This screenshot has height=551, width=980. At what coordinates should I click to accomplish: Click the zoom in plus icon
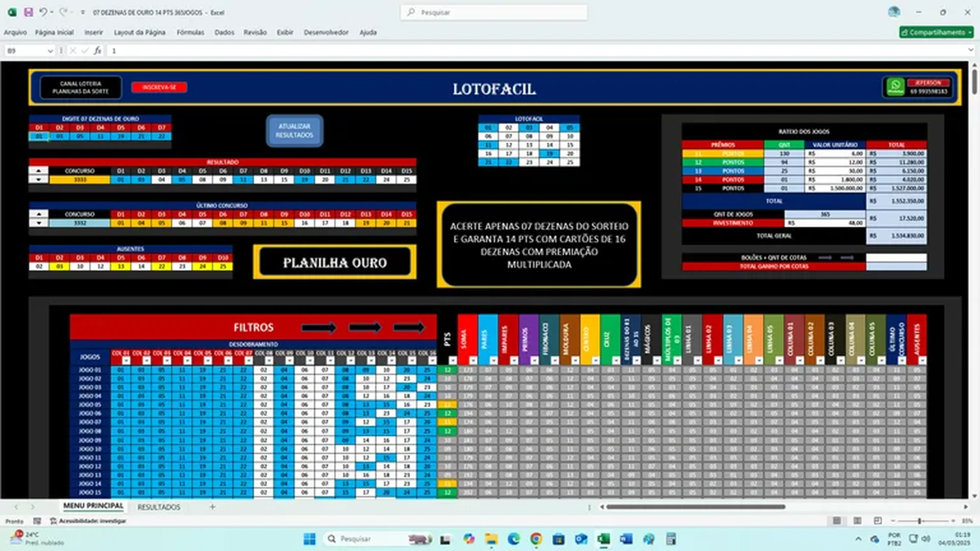953,521
